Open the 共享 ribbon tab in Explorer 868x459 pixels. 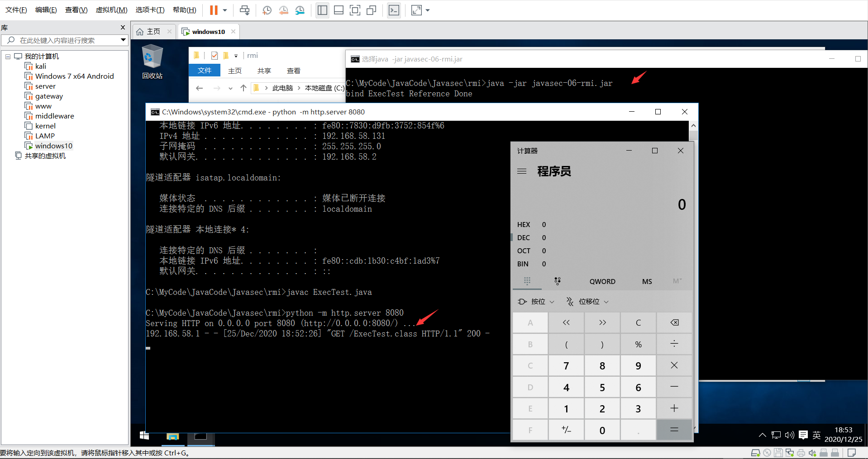(264, 71)
